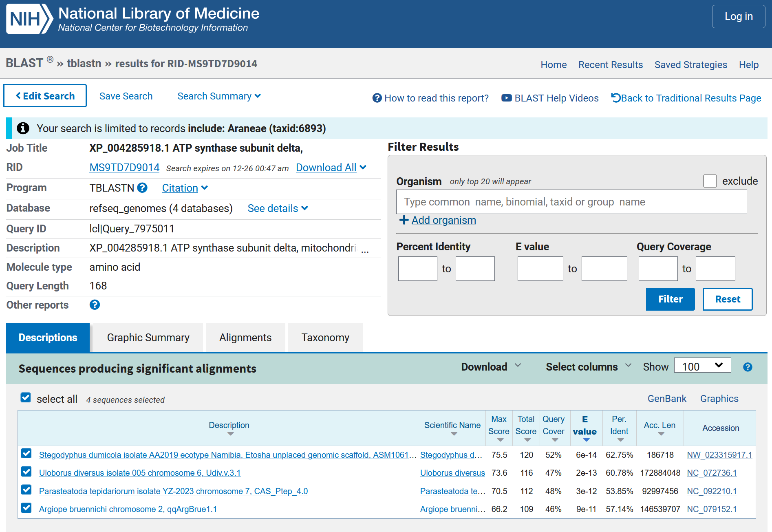Click the NIH logo icon
Image resolution: width=772 pixels, height=532 pixels.
point(29,19)
